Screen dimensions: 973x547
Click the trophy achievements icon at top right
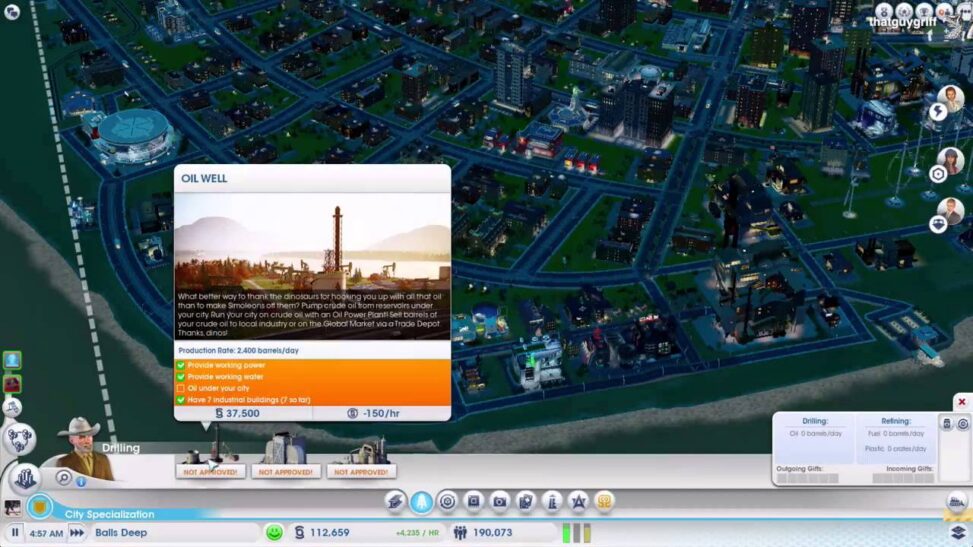click(x=924, y=11)
